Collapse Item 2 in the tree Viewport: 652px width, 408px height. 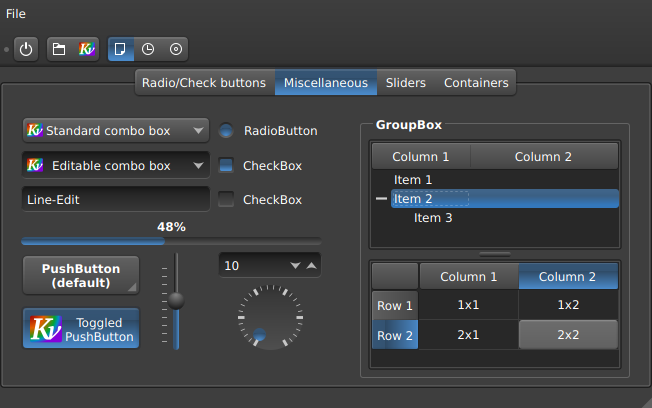coord(380,199)
